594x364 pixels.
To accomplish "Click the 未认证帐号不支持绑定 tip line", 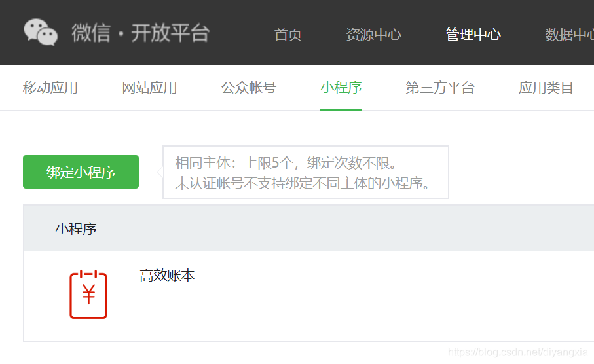I will tap(303, 183).
